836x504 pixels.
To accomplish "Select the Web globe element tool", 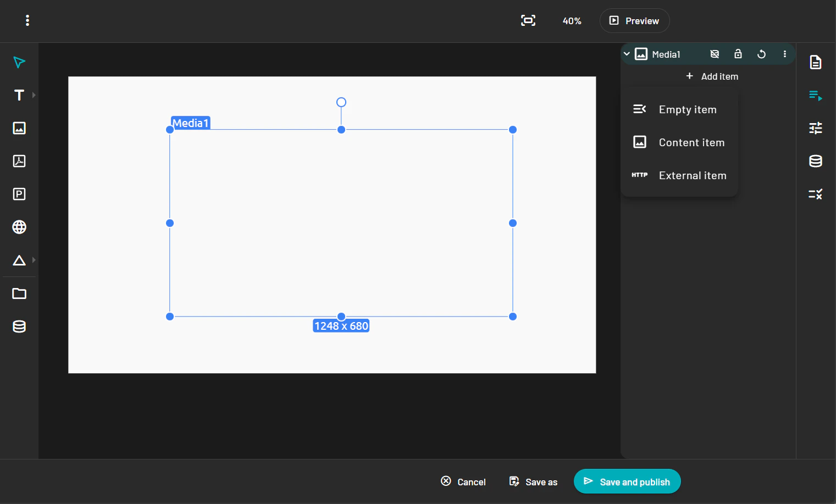I will [19, 227].
